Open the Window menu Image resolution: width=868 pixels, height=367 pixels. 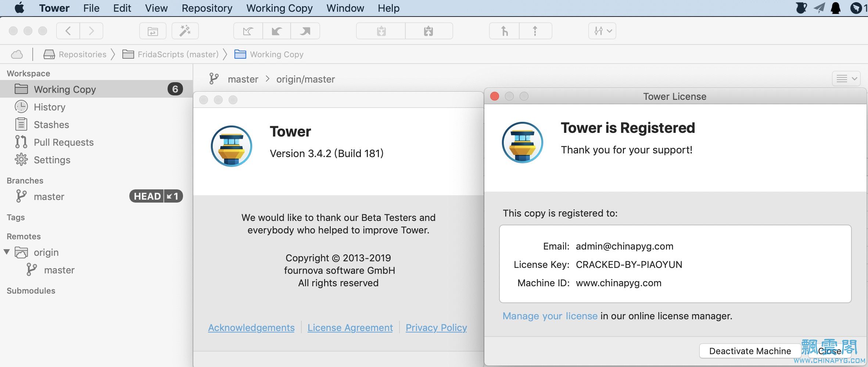(345, 8)
